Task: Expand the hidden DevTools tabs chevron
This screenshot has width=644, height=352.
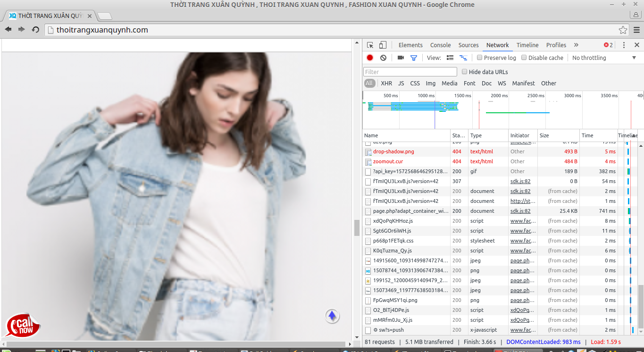Action: point(576,45)
